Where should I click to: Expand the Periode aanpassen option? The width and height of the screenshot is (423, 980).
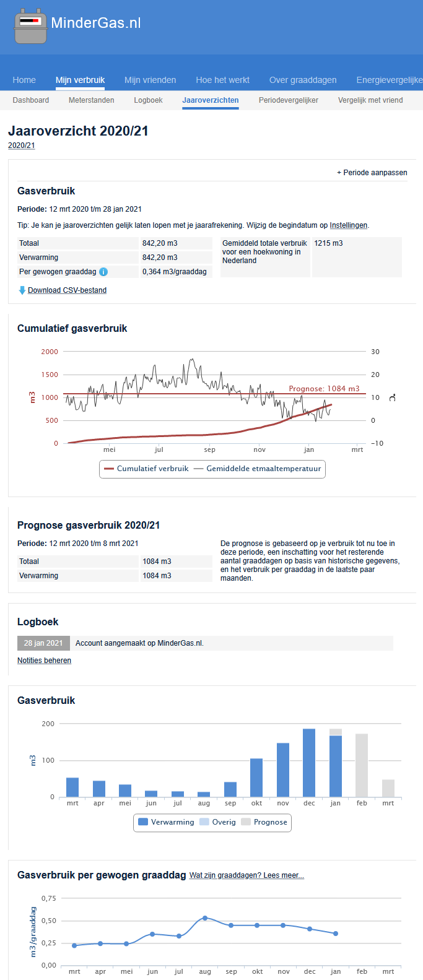372,173
